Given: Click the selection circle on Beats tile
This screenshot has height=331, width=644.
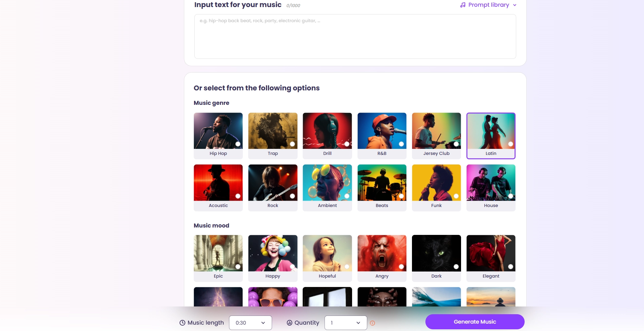Looking at the screenshot, I should click(402, 196).
